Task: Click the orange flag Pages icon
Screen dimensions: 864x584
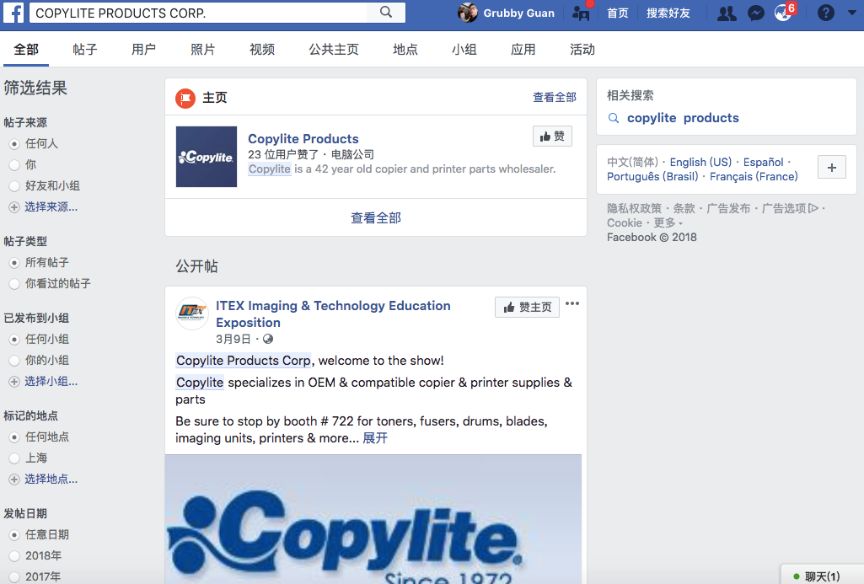Action: click(185, 98)
